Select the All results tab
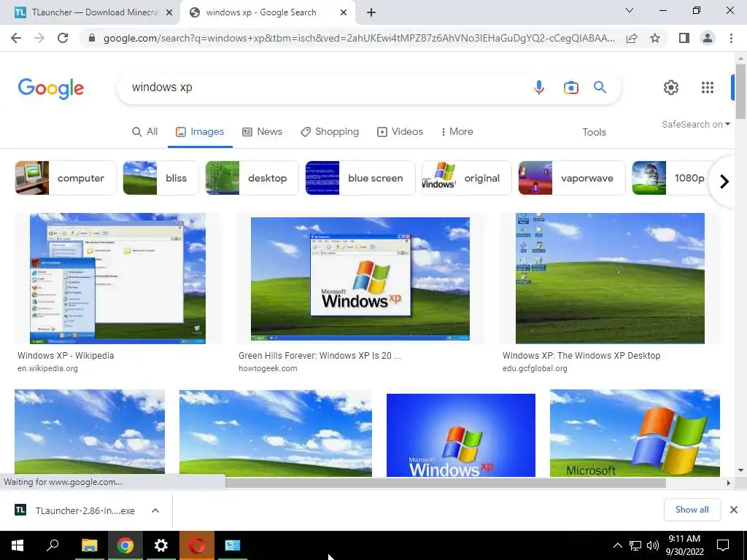Screen dimensions: 747x560 (145, 132)
